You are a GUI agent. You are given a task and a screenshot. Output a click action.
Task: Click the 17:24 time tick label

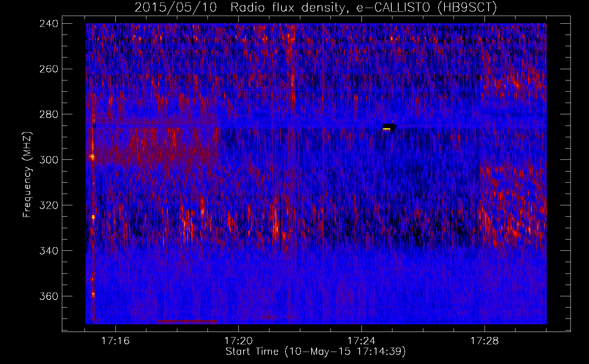click(361, 341)
